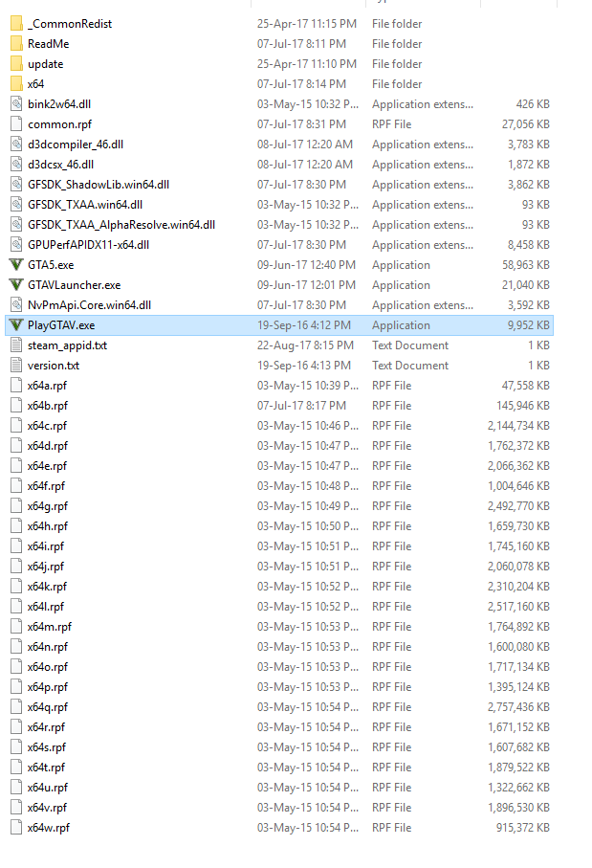Screen dimensions: 592x868
Task: Click the 9,952 KB size of PlayGTAV.exe
Action: [529, 325]
